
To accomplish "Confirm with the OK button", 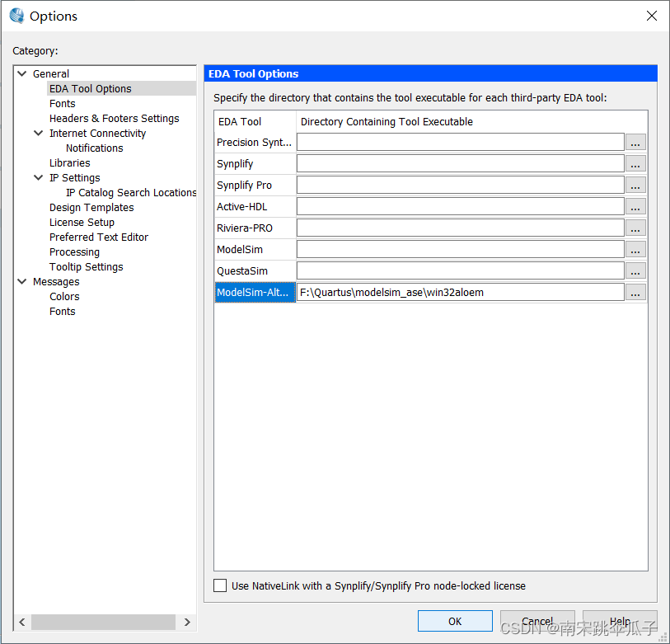I will tap(455, 621).
